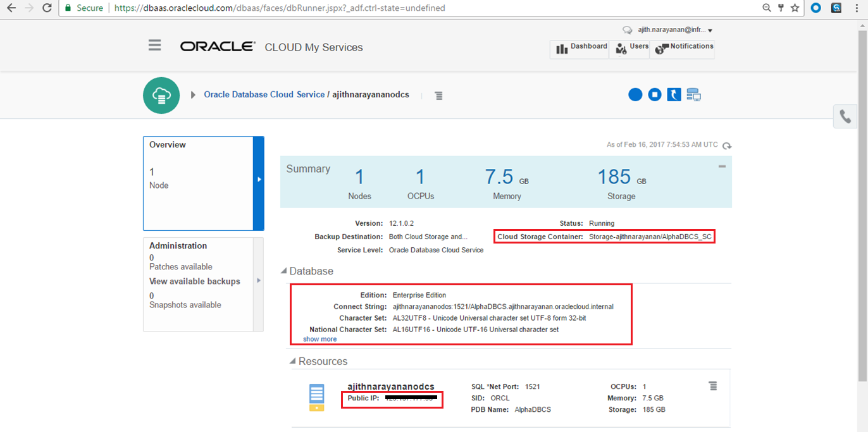Expand the Overview tile blue arrow
The width and height of the screenshot is (868, 432).
tap(259, 183)
